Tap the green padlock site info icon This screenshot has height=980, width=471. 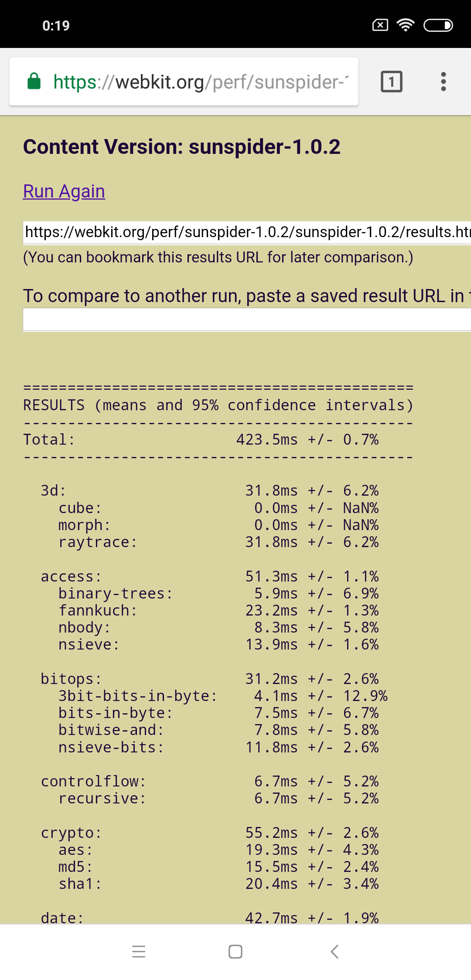(34, 82)
